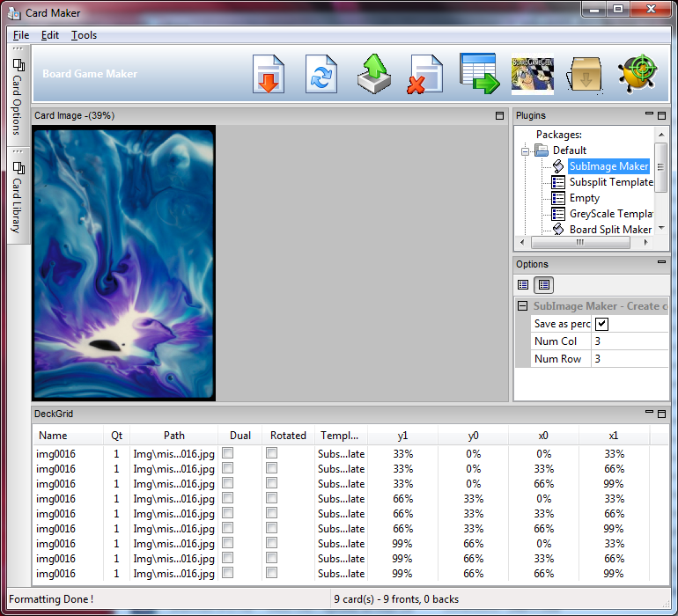678x616 pixels.
Task: Check Dual box in row y1 33%, x1 99%
Action: [227, 483]
